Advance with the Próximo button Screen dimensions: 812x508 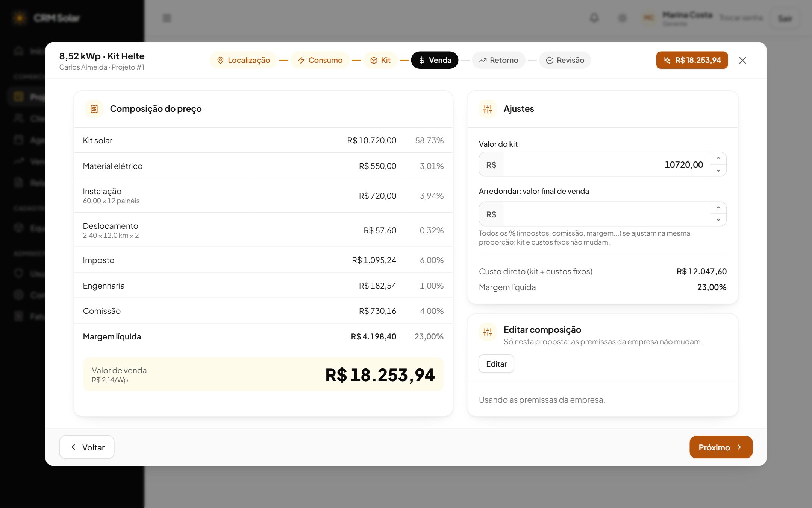point(721,447)
